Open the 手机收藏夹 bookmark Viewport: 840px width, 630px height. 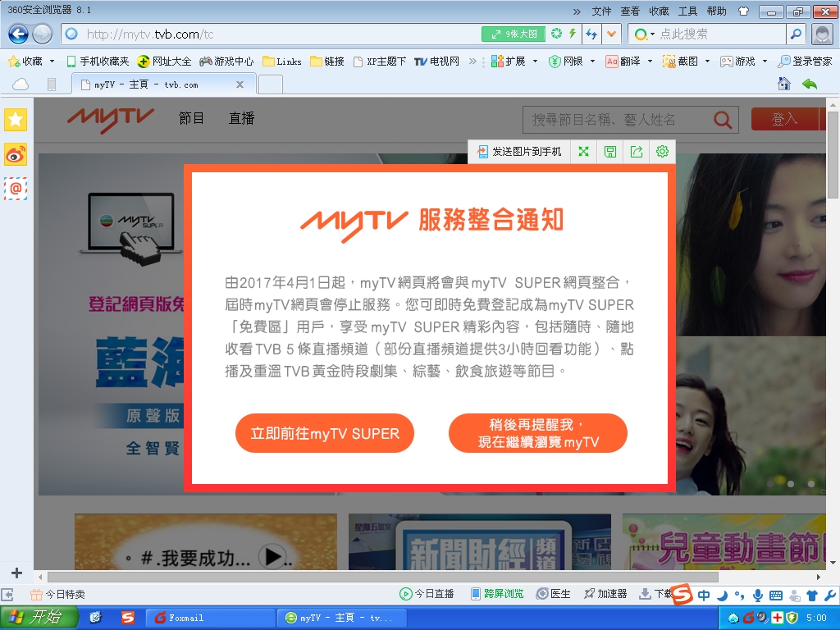[x=98, y=62]
